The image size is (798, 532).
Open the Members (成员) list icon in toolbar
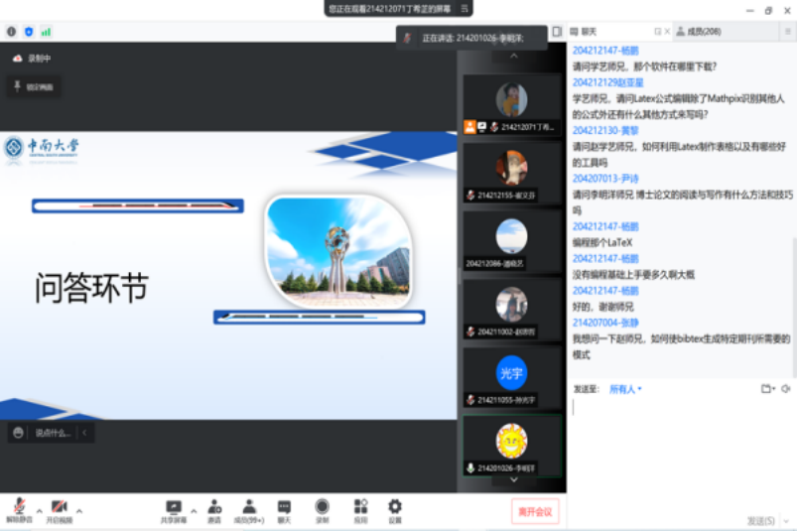tap(249, 510)
